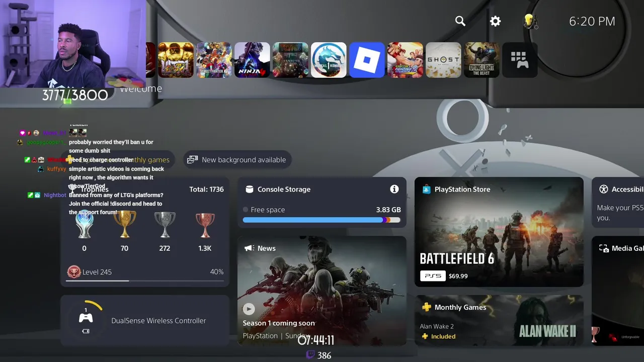Select the DualSense controller icon

pyautogui.click(x=86, y=318)
